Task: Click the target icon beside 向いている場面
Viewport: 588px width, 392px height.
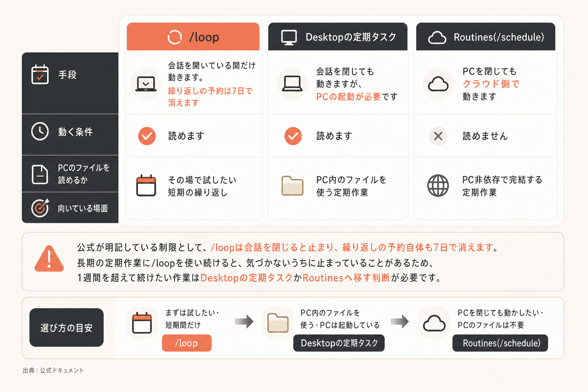Action: (40, 208)
